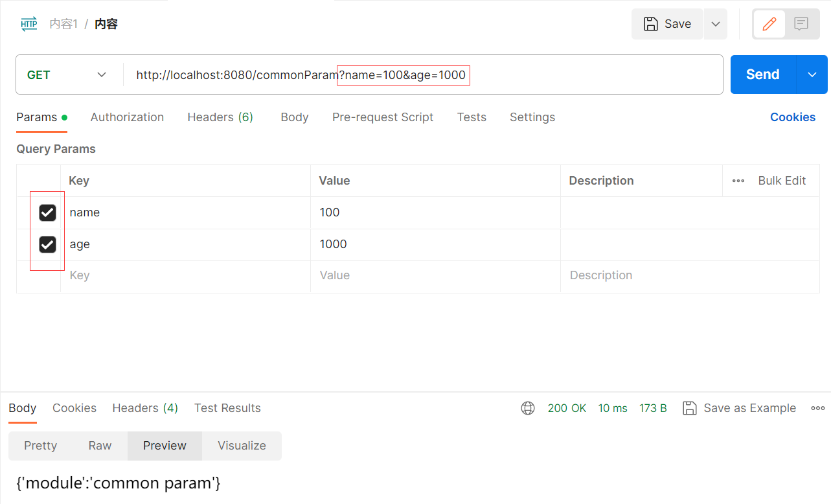Click the Save floppy disk icon
831x504 pixels.
click(x=650, y=24)
